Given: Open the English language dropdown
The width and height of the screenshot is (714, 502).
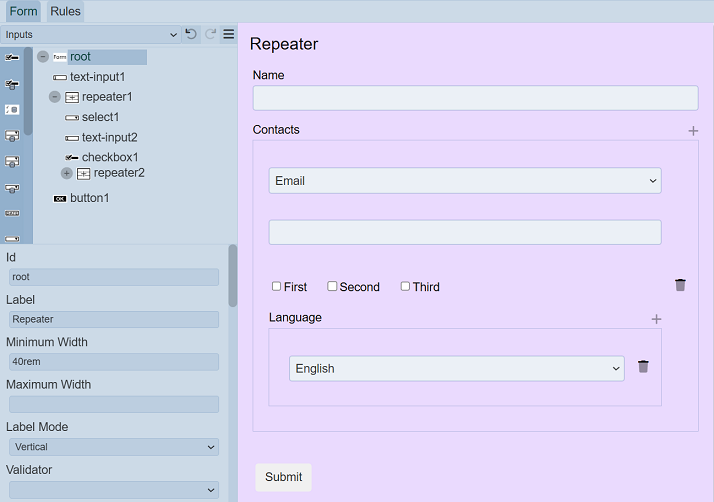Looking at the screenshot, I should [456, 369].
